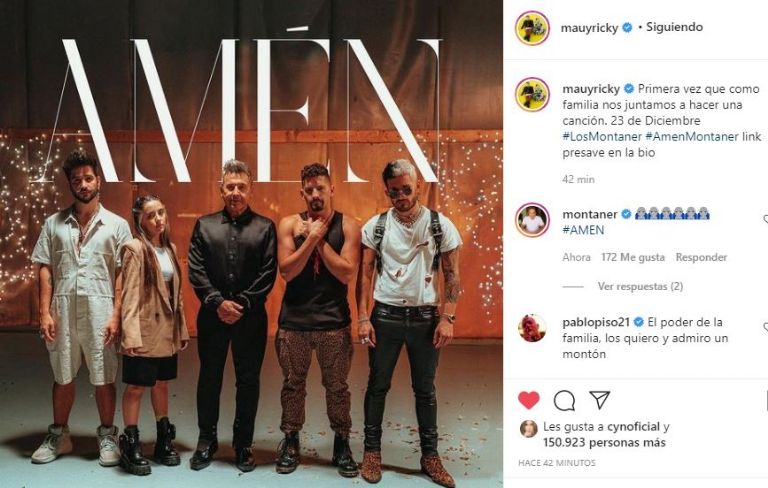Expand Ver respuestas (2) replies
Image resolution: width=768 pixels, height=488 pixels.
pyautogui.click(x=640, y=286)
